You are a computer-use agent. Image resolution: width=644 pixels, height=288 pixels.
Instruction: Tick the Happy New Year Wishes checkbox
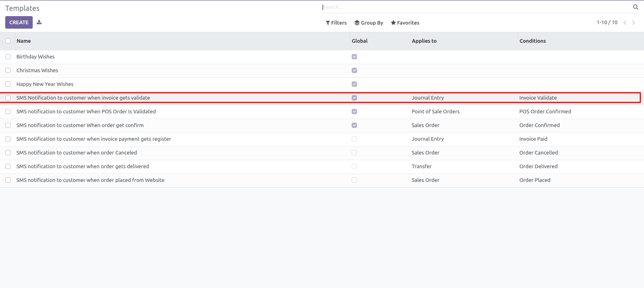[x=8, y=84]
